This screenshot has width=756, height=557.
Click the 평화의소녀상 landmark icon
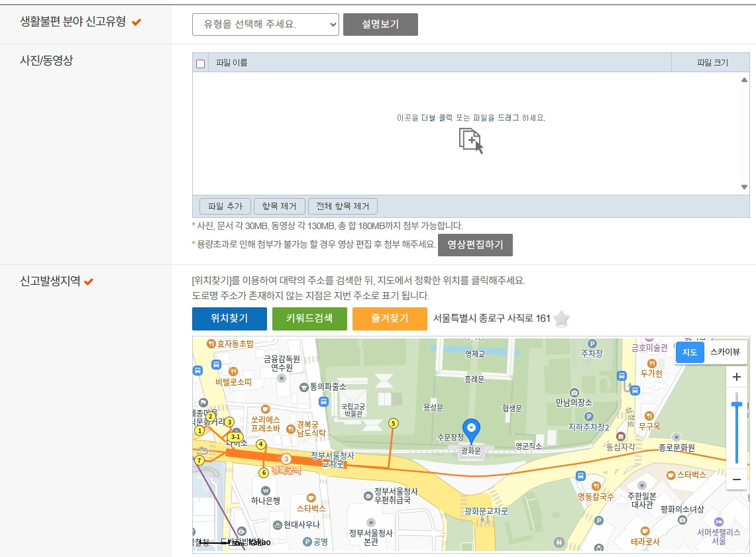pyautogui.click(x=682, y=520)
